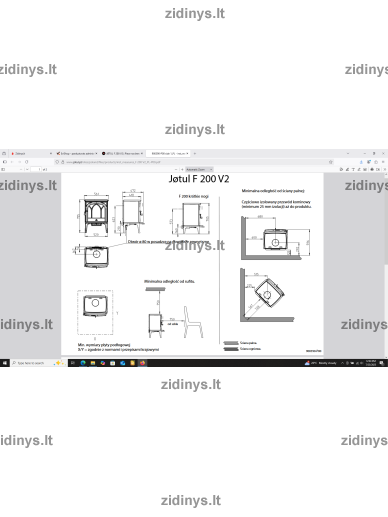Open the weather widget on the taskbar

click(x=320, y=363)
